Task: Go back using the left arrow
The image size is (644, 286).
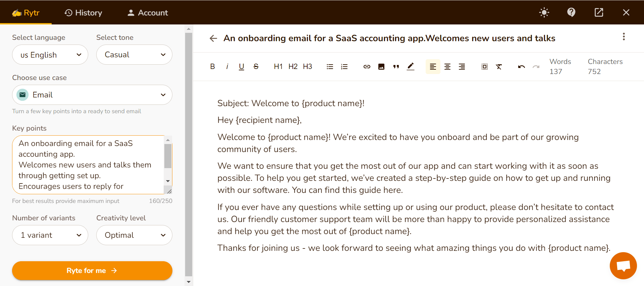Action: point(213,38)
